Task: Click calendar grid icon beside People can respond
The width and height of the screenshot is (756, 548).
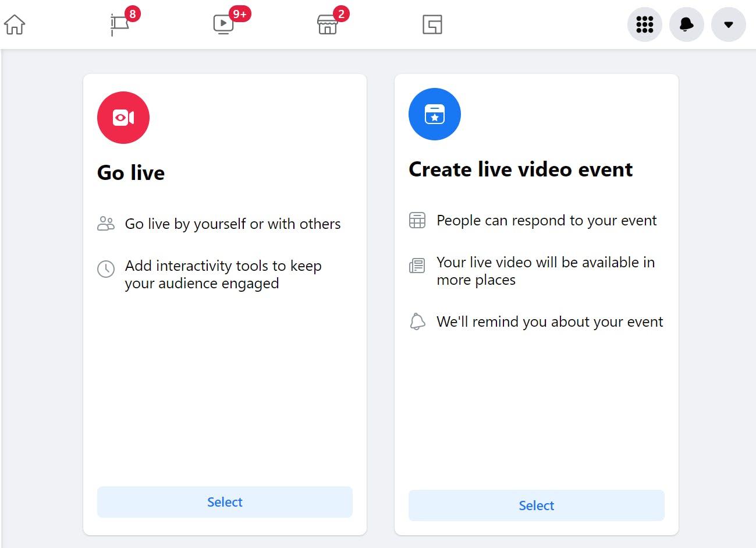Action: [417, 220]
